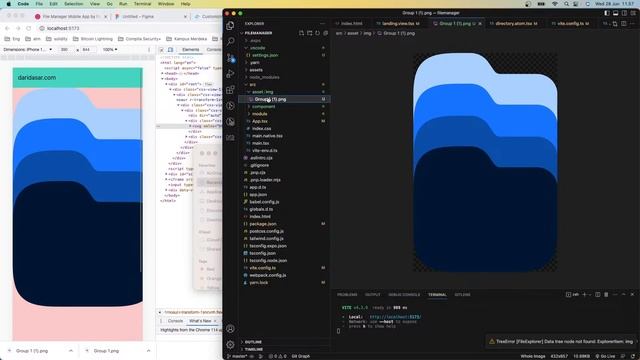Click the browser reload icon
This screenshot has width=640, height=360.
(29, 28)
